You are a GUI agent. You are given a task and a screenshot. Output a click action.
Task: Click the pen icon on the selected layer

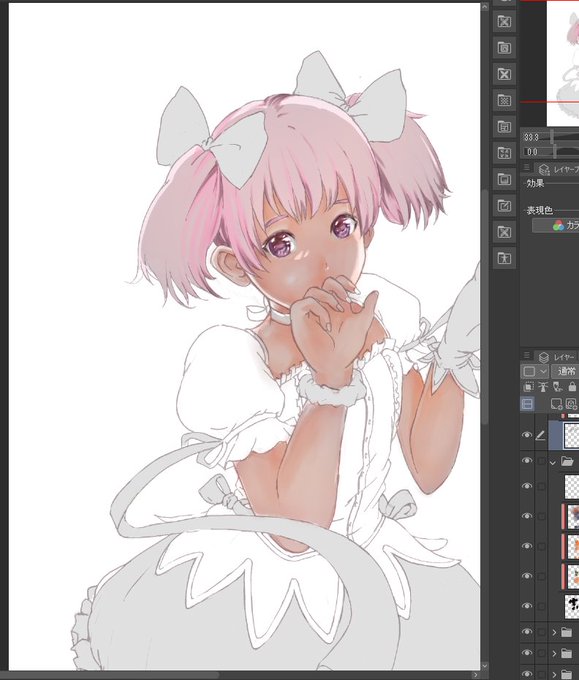tap(540, 435)
